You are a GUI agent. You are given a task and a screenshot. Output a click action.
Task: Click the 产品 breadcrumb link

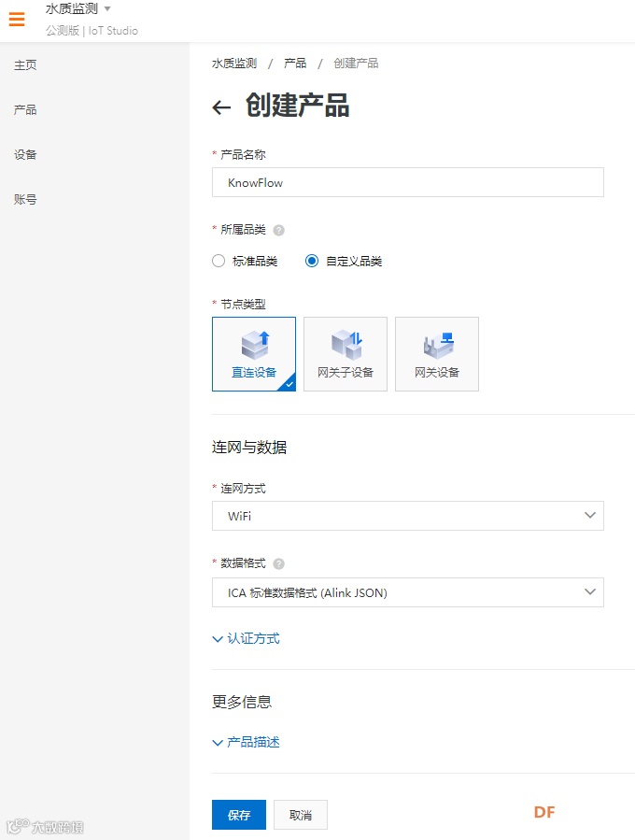295,64
